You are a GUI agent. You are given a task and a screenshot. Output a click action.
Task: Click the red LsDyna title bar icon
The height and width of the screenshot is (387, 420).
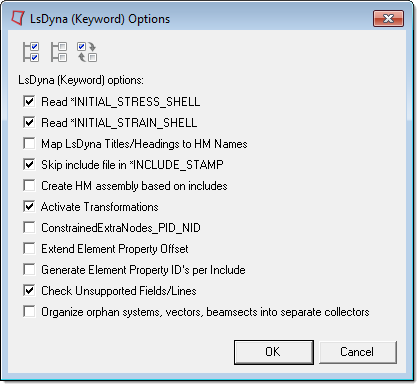coord(18,18)
